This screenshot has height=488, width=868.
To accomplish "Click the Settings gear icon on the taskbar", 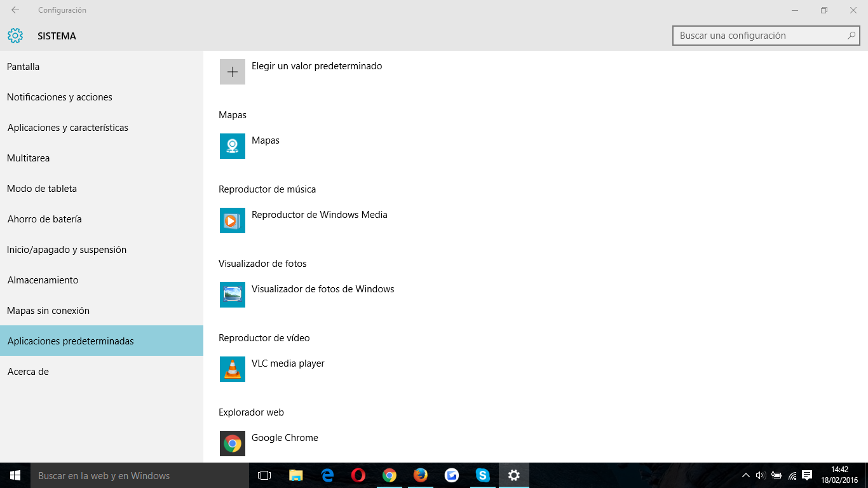I will click(x=514, y=475).
